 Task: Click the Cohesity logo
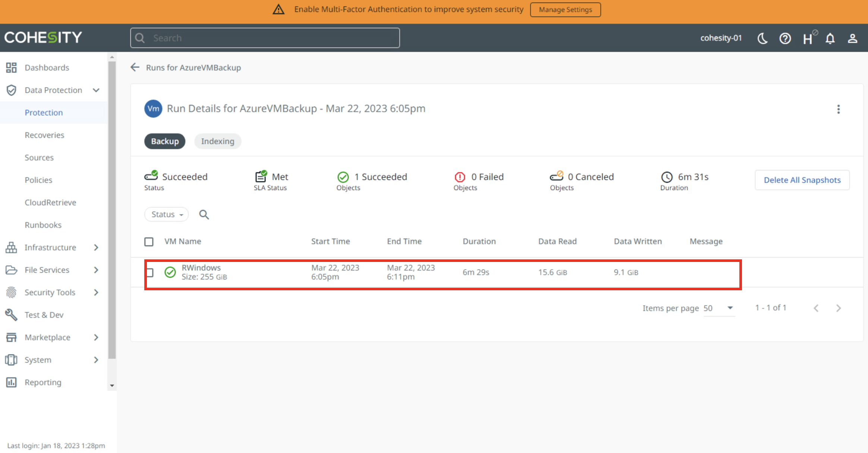43,37
